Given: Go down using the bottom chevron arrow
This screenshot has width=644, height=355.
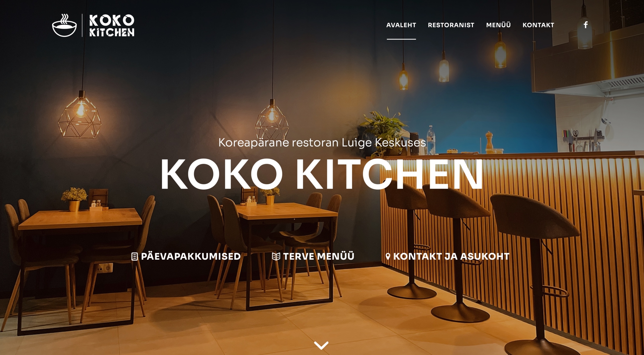Looking at the screenshot, I should [x=321, y=345].
